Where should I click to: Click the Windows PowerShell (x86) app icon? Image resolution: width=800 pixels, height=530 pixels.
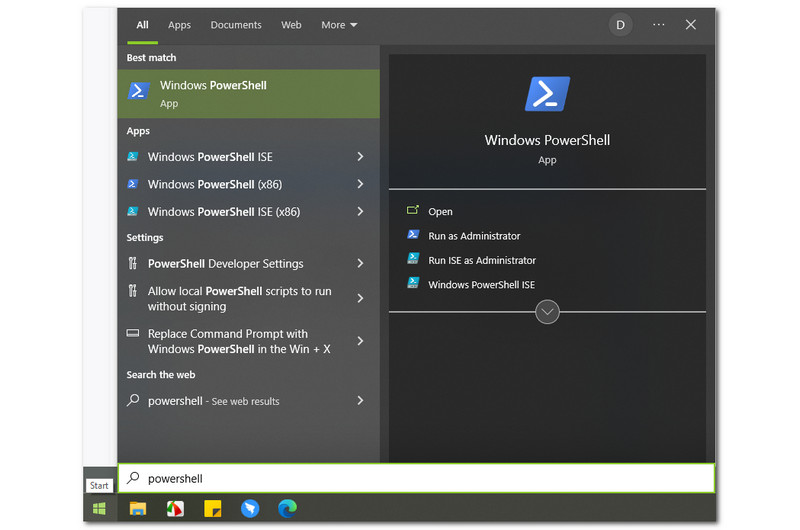[x=133, y=184]
